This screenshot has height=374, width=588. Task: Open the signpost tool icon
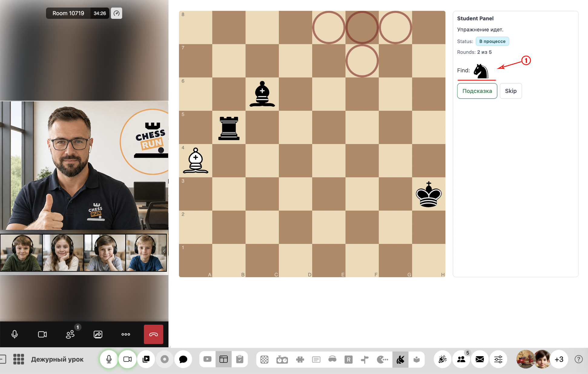pyautogui.click(x=365, y=359)
